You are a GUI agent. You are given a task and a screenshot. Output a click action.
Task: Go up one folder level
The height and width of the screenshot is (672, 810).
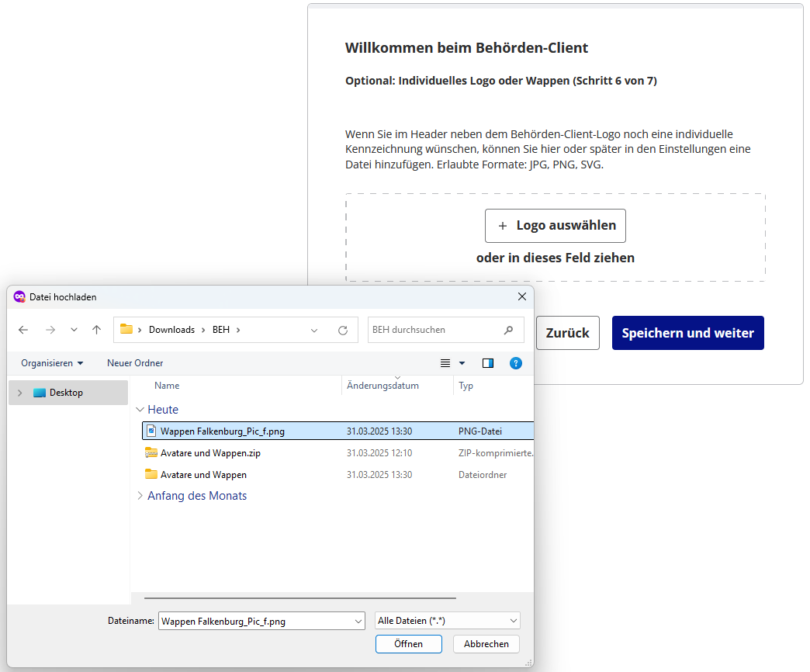[x=96, y=330]
